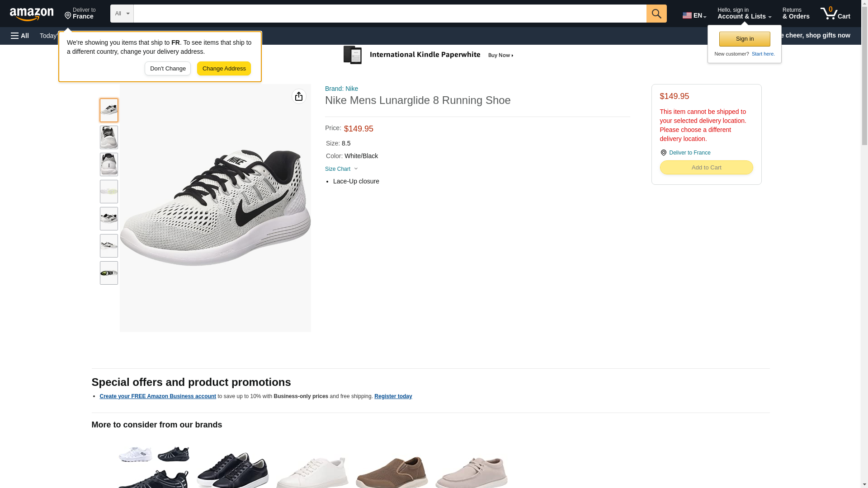The width and height of the screenshot is (868, 488).
Task: Expand the EN language selector
Action: click(x=694, y=15)
